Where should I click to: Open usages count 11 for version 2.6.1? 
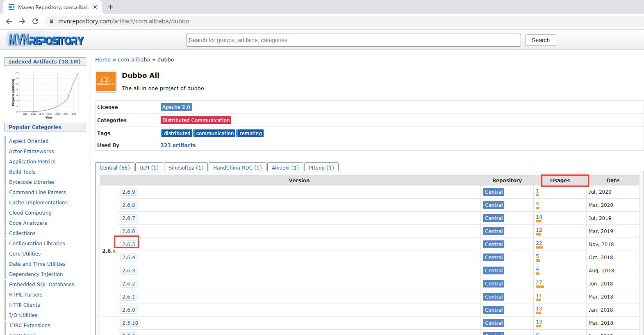pyautogui.click(x=539, y=296)
